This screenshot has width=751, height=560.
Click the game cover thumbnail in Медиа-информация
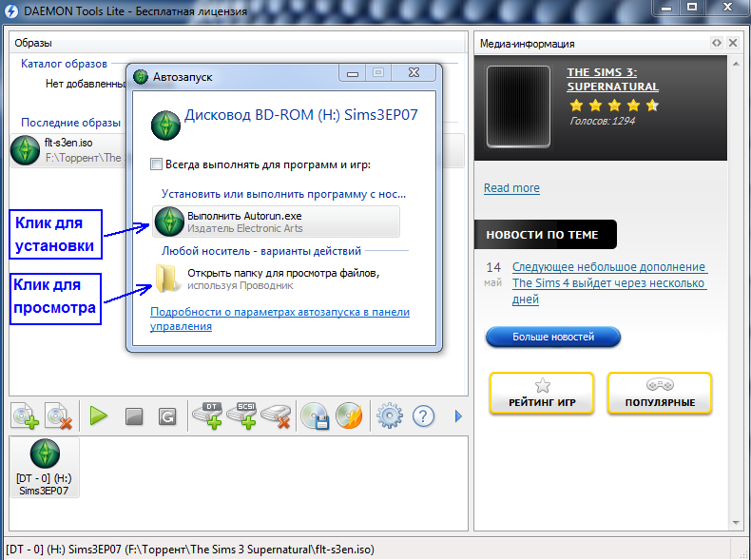coord(518,106)
